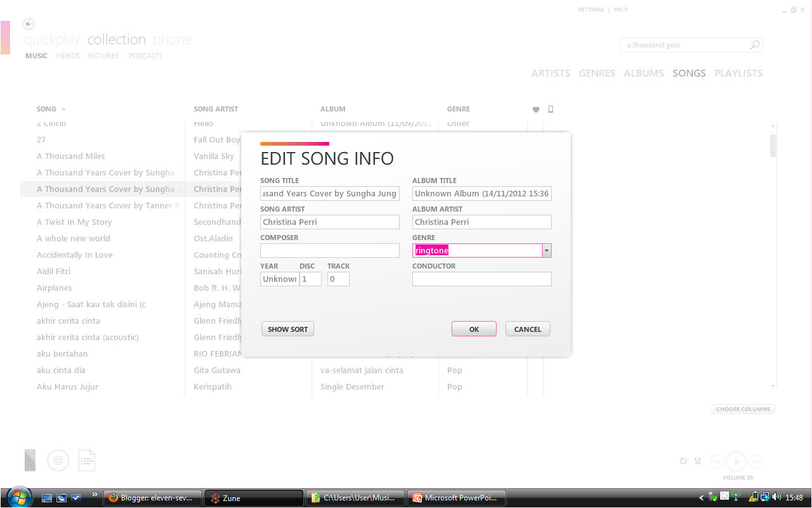The height and width of the screenshot is (508, 812).
Task: Click the device sync column icon
Action: (550, 109)
